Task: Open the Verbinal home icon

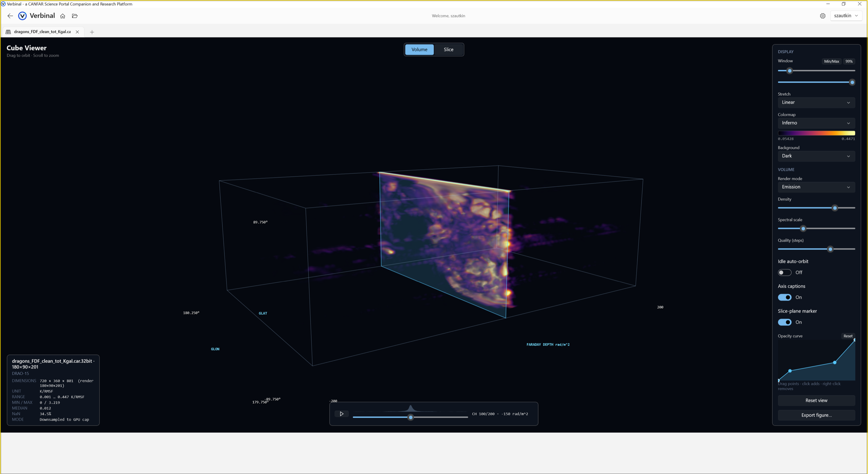Action: tap(63, 16)
